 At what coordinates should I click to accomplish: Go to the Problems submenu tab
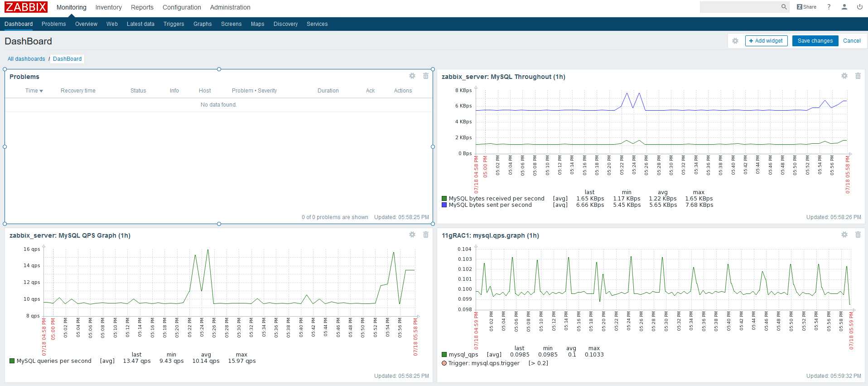[53, 24]
